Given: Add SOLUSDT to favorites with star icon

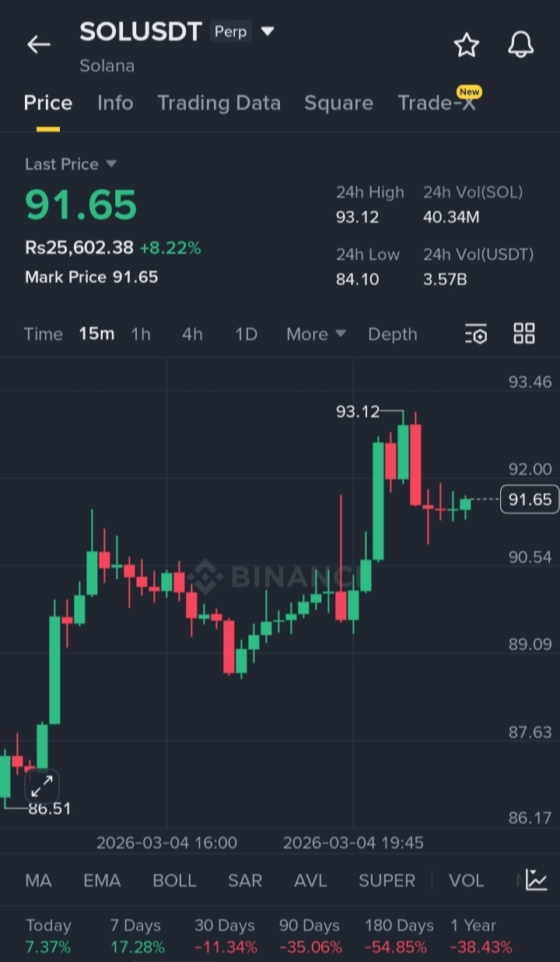Looking at the screenshot, I should tap(467, 45).
